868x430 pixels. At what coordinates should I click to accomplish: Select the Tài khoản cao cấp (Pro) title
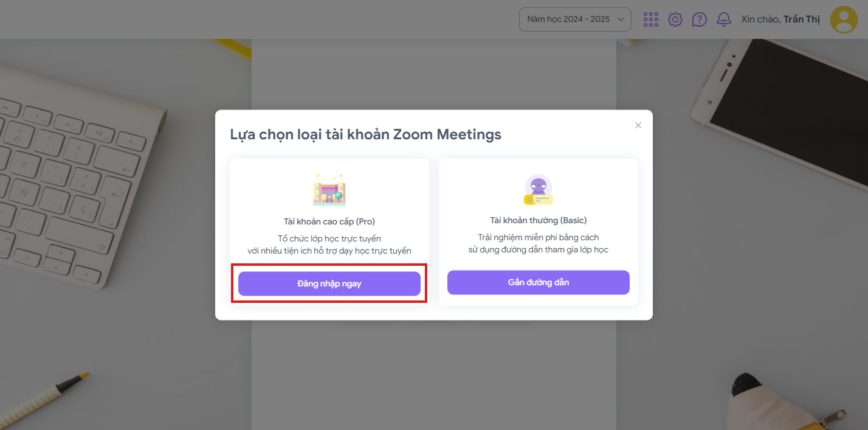[329, 221]
